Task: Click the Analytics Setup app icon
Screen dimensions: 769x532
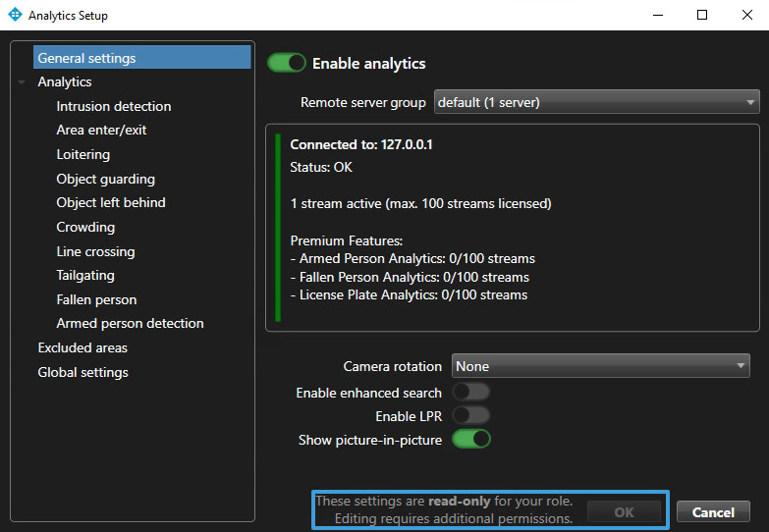Action: click(15, 16)
